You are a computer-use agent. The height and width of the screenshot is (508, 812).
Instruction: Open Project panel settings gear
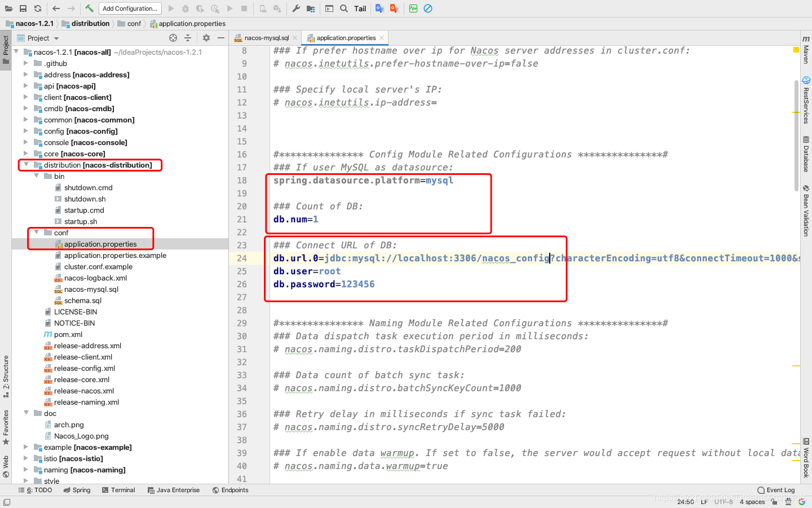pyautogui.click(x=206, y=38)
